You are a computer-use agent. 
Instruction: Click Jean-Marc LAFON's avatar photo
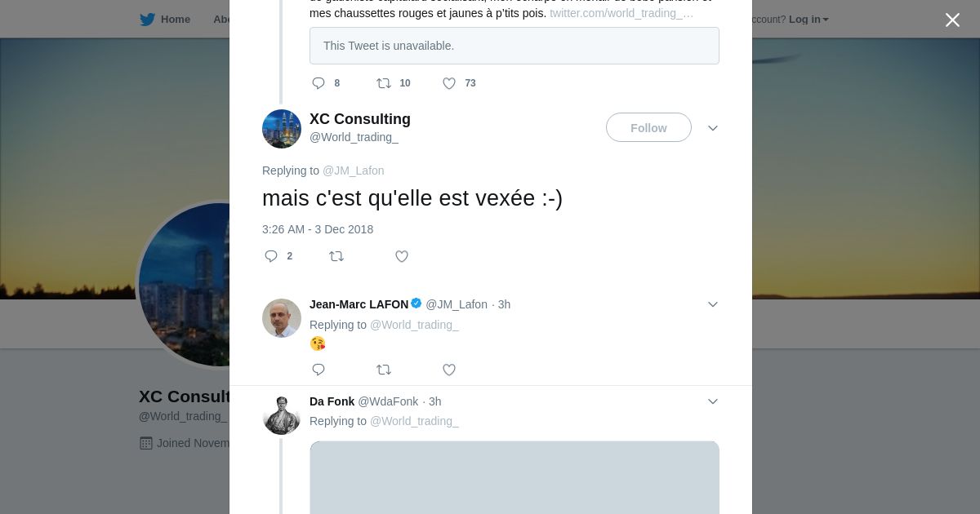(282, 318)
